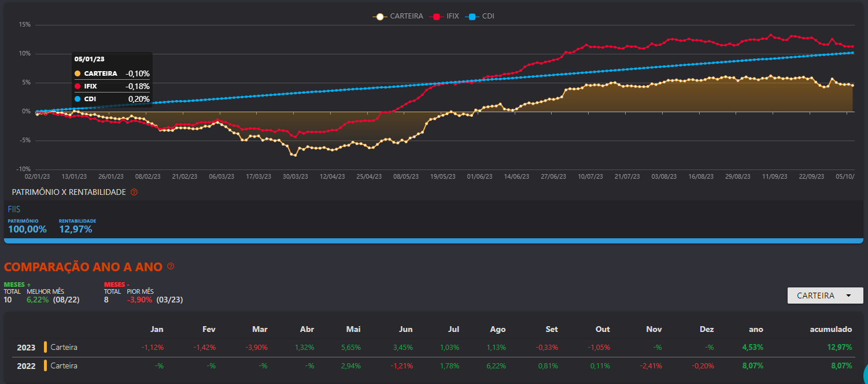Click the Jan column header
Image resolution: width=868 pixels, height=384 pixels.
pyautogui.click(x=157, y=329)
